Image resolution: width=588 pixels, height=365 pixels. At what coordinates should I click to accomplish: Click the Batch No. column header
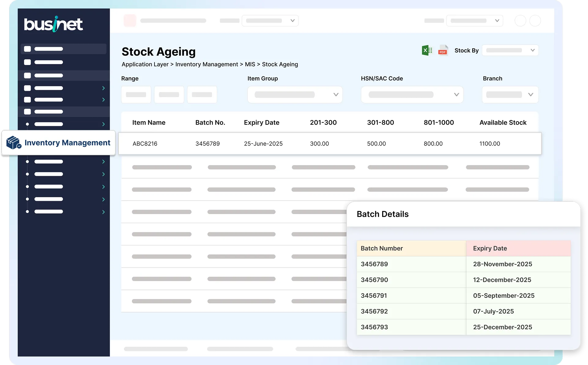click(210, 123)
